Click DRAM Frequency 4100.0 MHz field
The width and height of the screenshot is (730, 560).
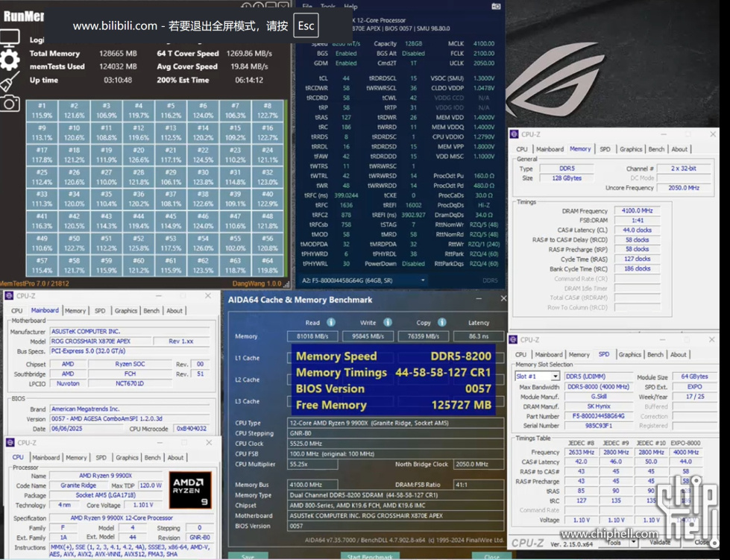tap(637, 210)
